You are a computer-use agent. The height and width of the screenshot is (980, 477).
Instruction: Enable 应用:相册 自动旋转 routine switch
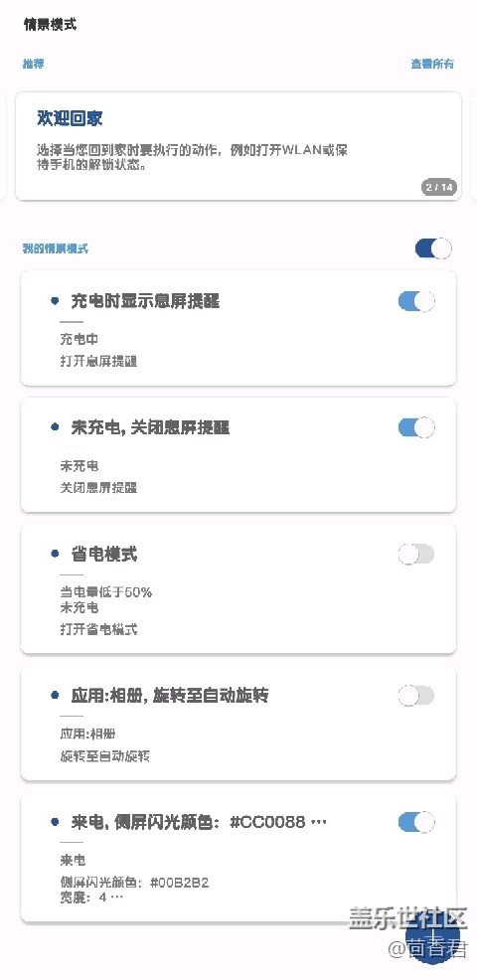416,695
